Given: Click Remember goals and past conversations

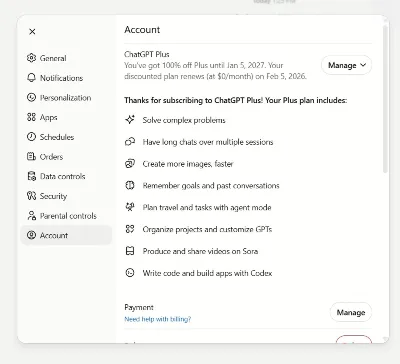Looking at the screenshot, I should pos(211,186).
